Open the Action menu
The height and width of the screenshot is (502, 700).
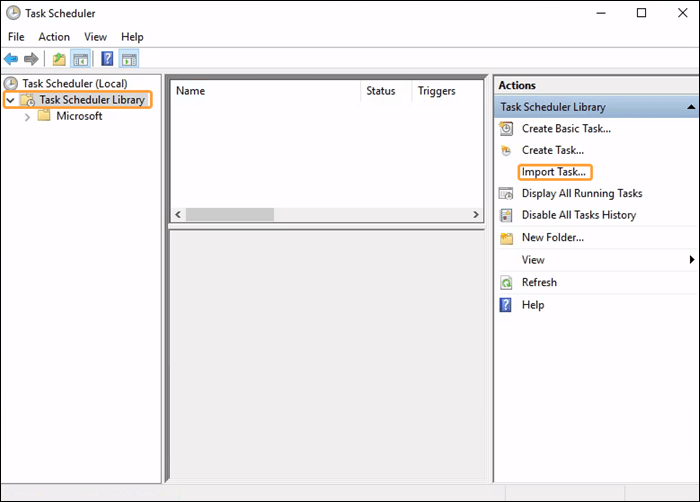54,37
